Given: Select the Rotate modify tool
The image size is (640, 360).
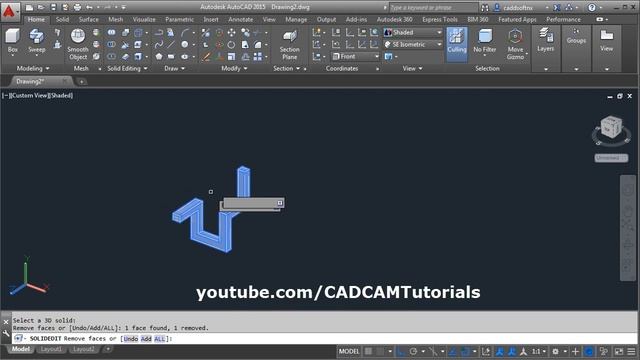Looking at the screenshot, I should click(231, 44).
